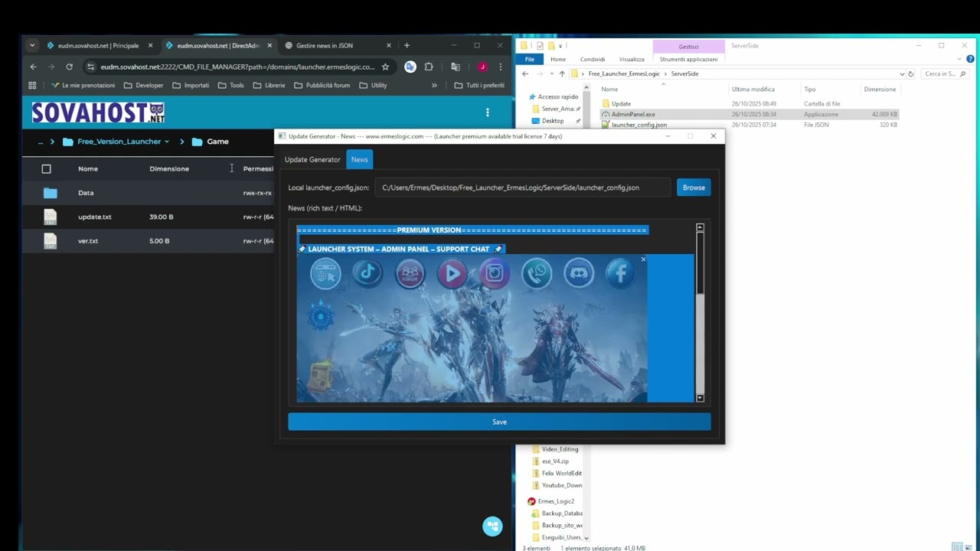
Task: Open the Tutti i preferiti bookmarks folder
Action: (x=479, y=85)
